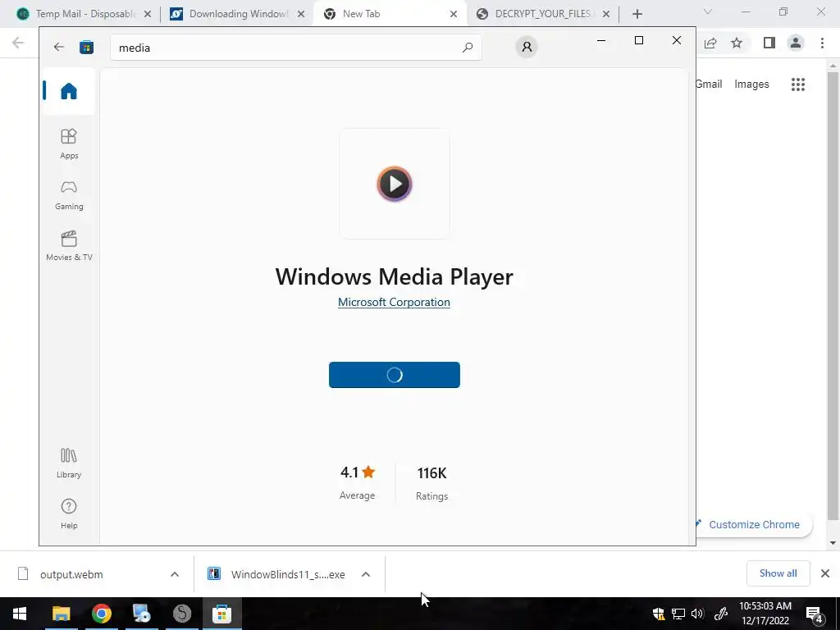Open Windows Security tray icon
Viewport: 840px width, 630px height.
(x=659, y=614)
